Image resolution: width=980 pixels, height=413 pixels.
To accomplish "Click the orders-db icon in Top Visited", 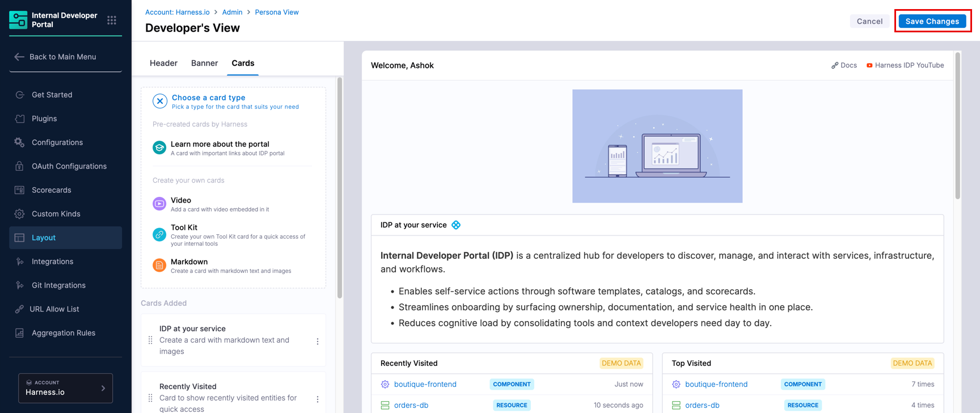I will (x=676, y=406).
